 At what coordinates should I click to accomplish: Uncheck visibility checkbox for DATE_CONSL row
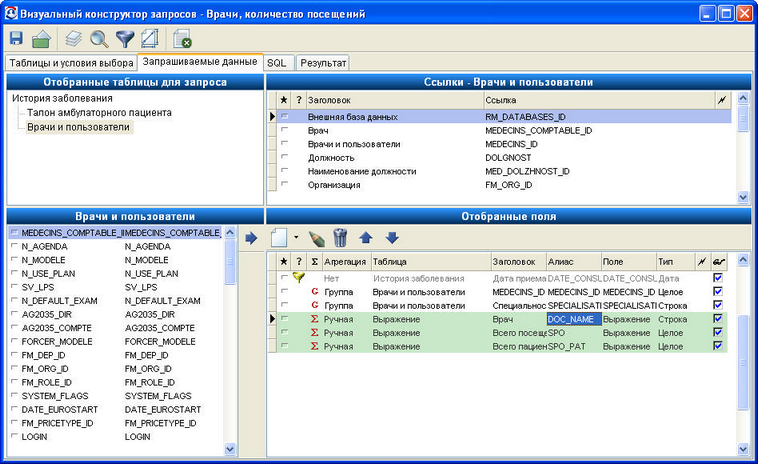718,278
